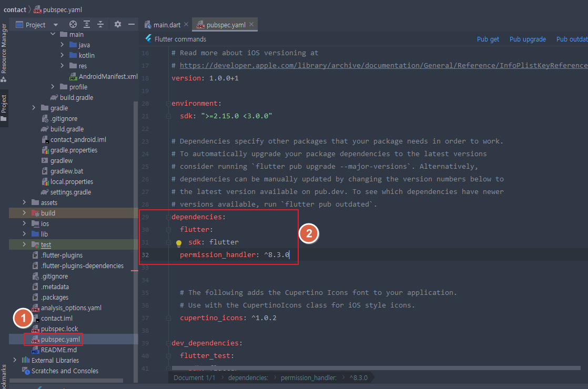The width and height of the screenshot is (588, 389).
Task: Select .metadata file
Action: tap(50, 286)
